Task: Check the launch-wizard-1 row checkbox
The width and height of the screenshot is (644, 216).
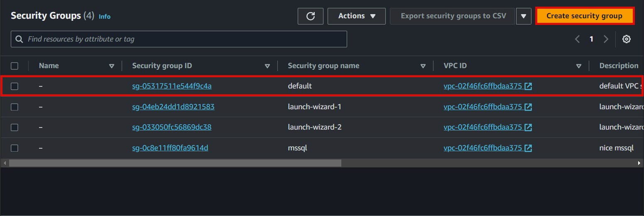Action: point(15,107)
